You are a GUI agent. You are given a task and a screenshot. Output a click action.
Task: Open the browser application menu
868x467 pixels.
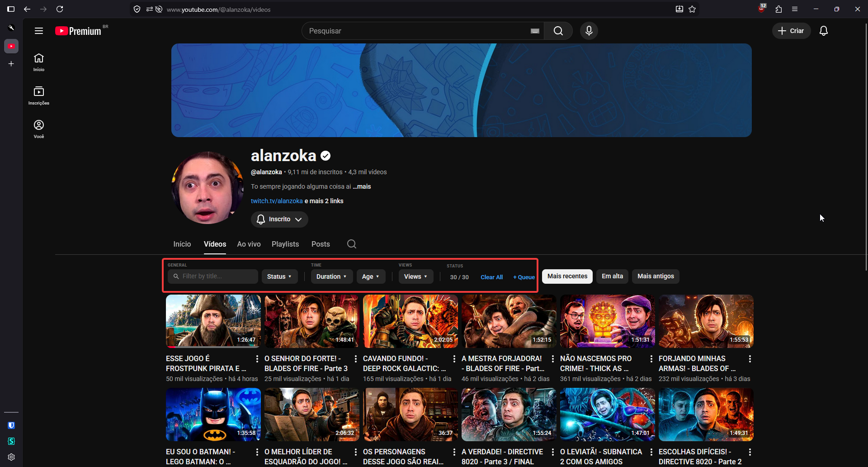pyautogui.click(x=795, y=9)
